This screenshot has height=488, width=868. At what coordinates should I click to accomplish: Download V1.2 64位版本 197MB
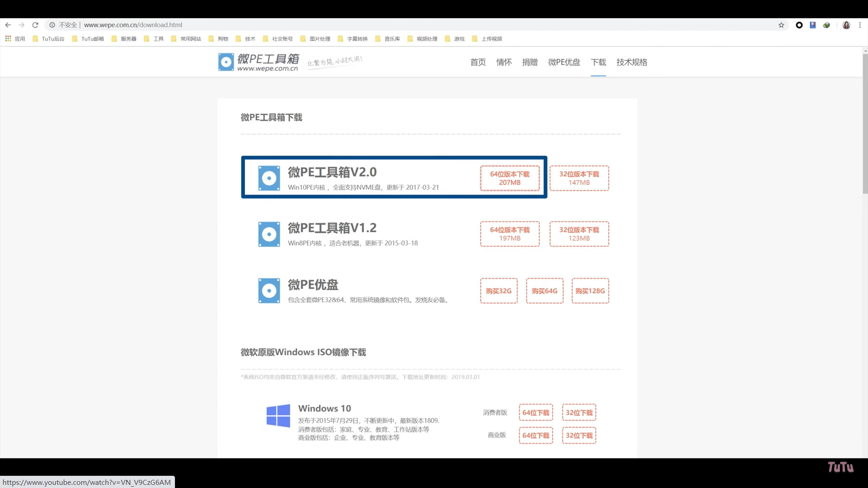coord(509,234)
